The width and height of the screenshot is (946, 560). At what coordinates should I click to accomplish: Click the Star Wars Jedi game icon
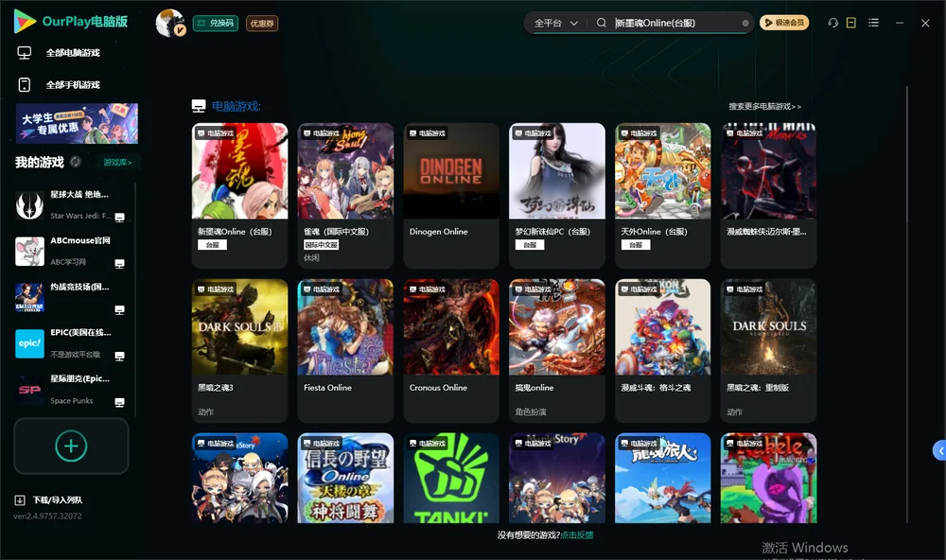[29, 205]
